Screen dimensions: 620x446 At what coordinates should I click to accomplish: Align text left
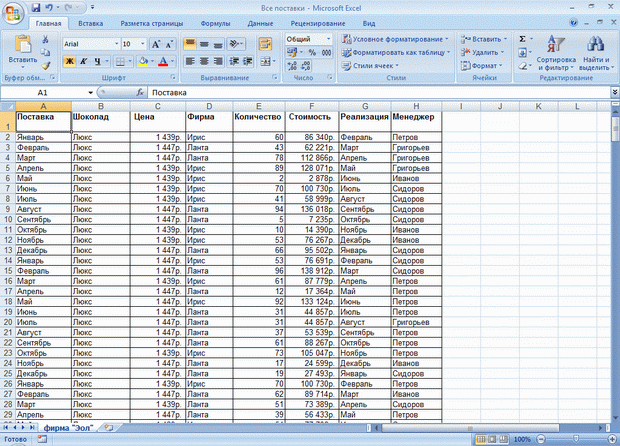click(190, 61)
